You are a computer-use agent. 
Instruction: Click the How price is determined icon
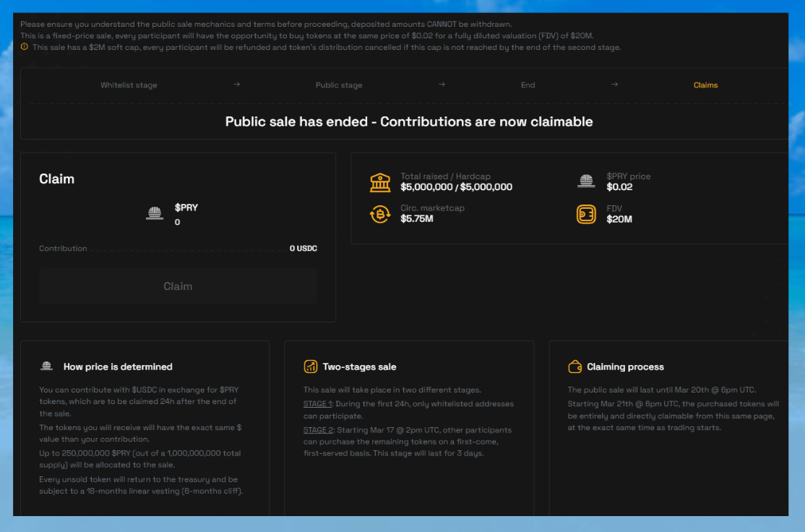pos(47,366)
